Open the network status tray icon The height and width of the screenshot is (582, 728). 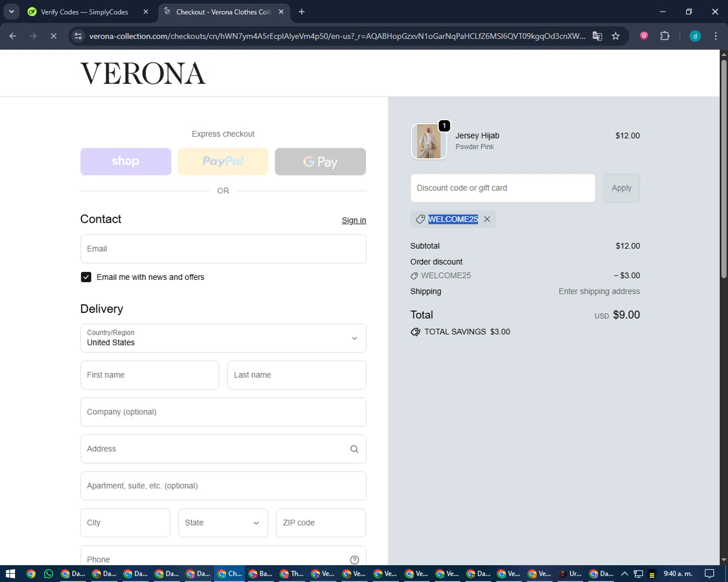(638, 574)
